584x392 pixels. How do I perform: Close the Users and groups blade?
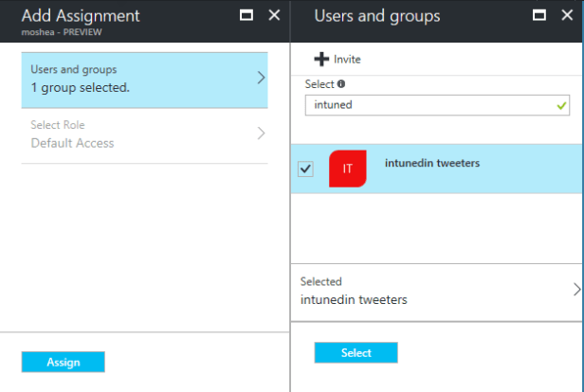click(567, 16)
